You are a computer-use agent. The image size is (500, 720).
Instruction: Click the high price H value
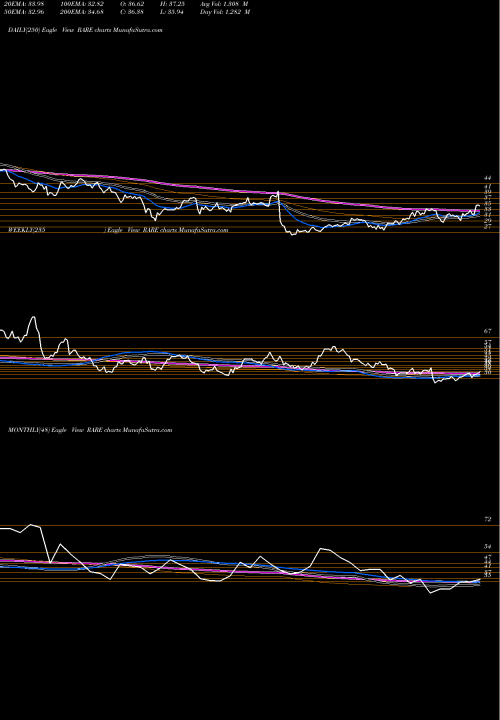click(x=173, y=4)
